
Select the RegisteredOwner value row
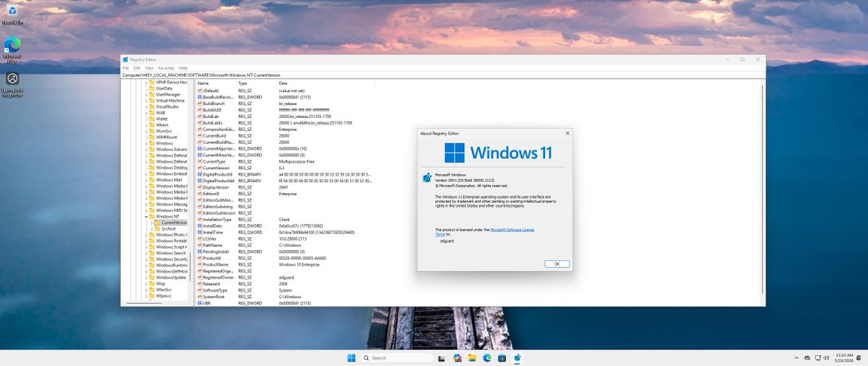click(285, 278)
